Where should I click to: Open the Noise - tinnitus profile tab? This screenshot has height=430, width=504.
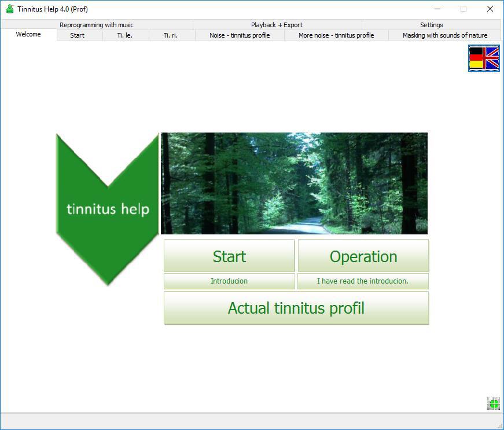pos(240,35)
